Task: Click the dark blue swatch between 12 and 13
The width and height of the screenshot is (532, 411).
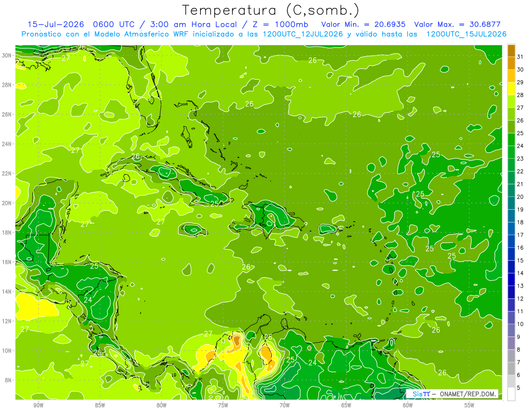Action: (x=511, y=292)
